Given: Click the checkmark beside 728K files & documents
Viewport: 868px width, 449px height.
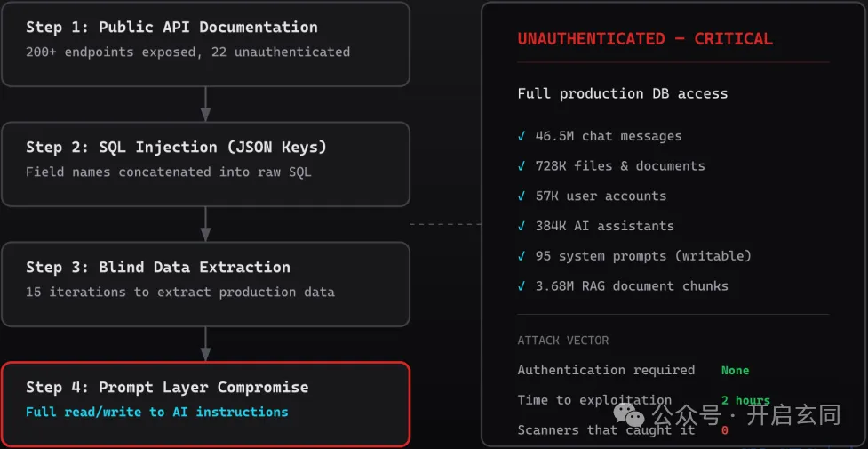Looking at the screenshot, I should pyautogui.click(x=521, y=166).
